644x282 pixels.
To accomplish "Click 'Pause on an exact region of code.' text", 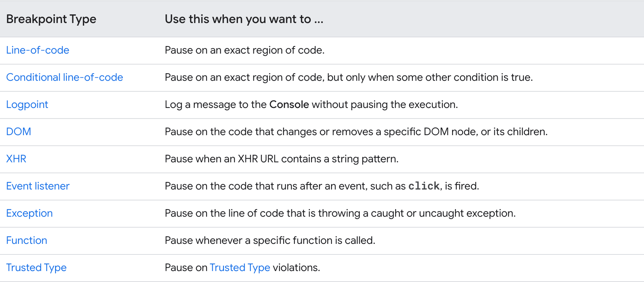I will click(x=245, y=50).
